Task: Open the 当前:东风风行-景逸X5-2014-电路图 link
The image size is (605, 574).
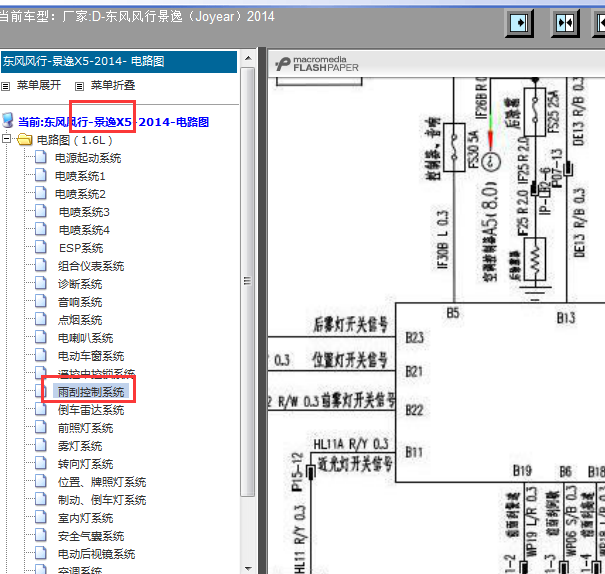Action: pyautogui.click(x=113, y=122)
